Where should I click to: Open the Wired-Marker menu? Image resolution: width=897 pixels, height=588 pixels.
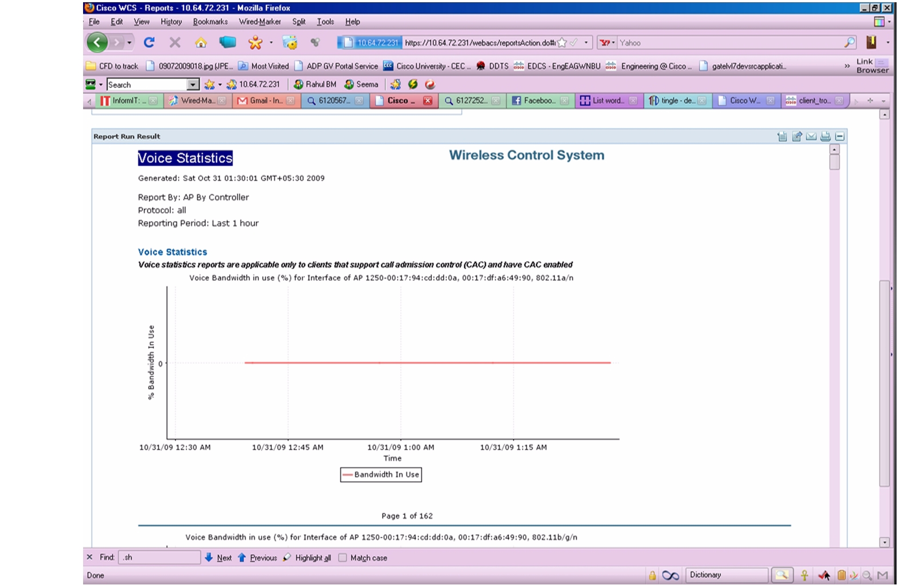pyautogui.click(x=259, y=21)
